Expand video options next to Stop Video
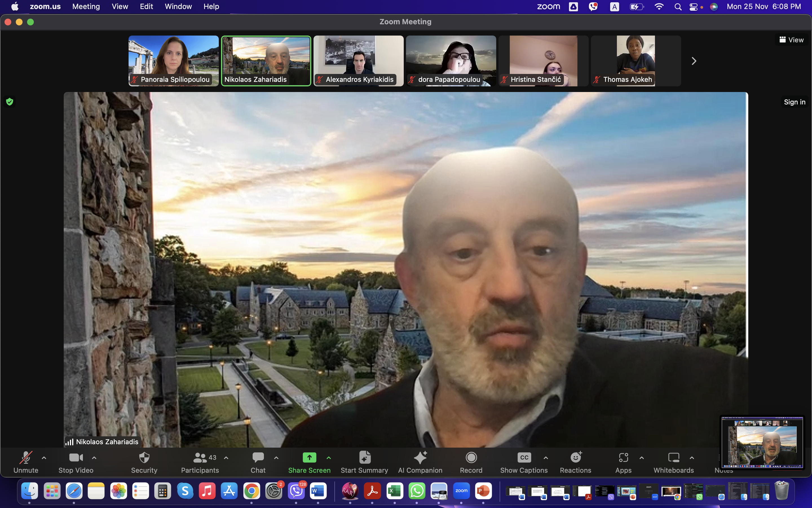This screenshot has height=508, width=812. coord(94,457)
